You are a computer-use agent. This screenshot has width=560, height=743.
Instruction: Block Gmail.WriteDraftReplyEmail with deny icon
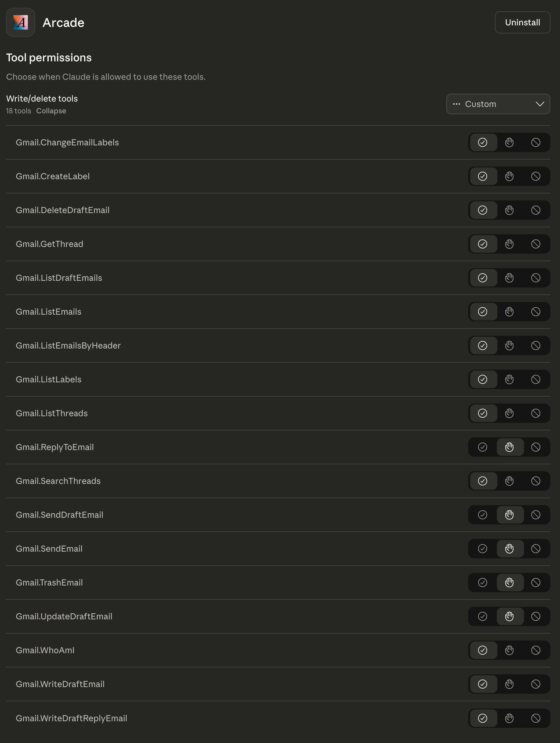536,718
